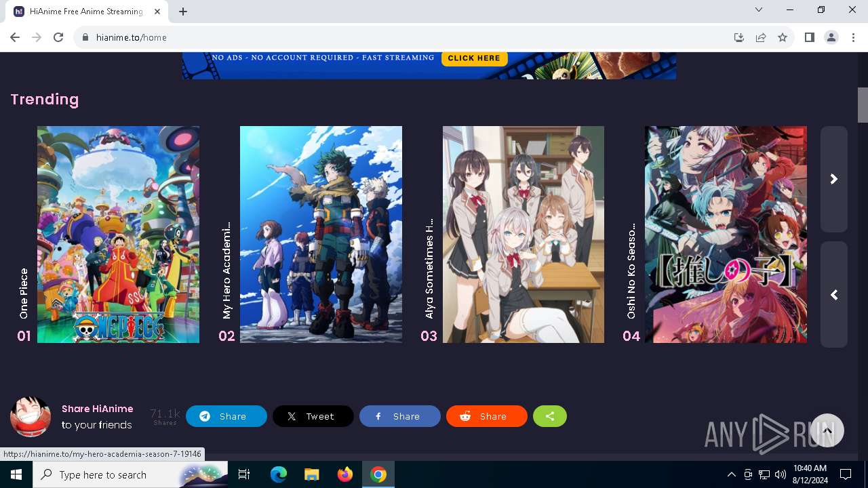
Task: Click the yellow CLICK HERE banner button
Action: (x=474, y=58)
